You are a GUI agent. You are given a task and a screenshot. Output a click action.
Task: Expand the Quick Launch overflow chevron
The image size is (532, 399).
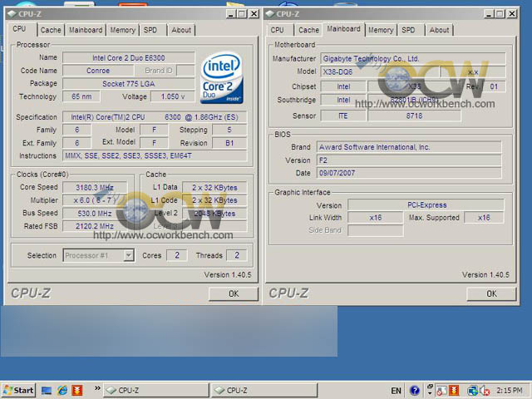[97, 388]
